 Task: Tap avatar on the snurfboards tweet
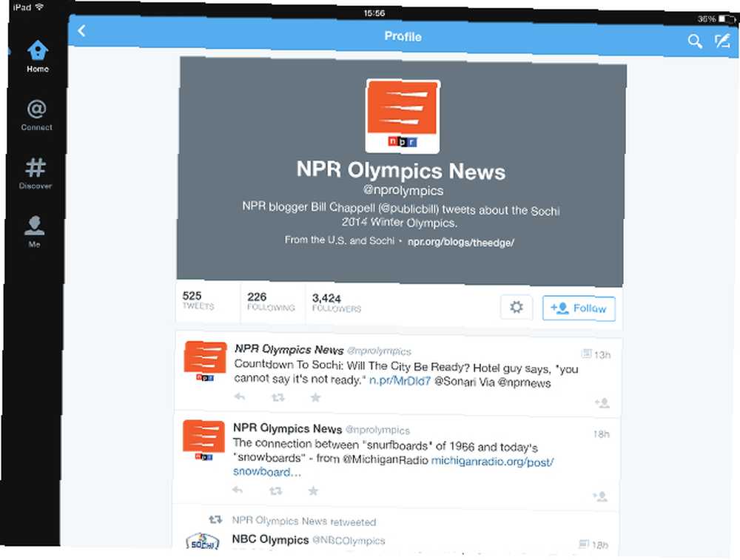(203, 440)
